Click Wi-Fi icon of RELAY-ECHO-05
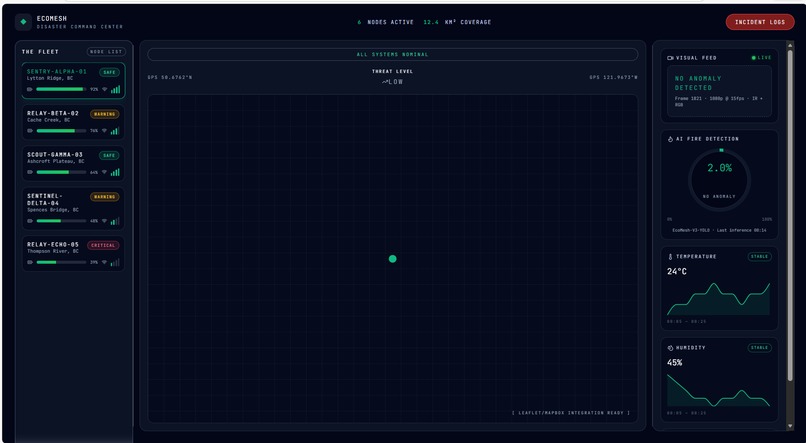The width and height of the screenshot is (806, 443). point(104,263)
